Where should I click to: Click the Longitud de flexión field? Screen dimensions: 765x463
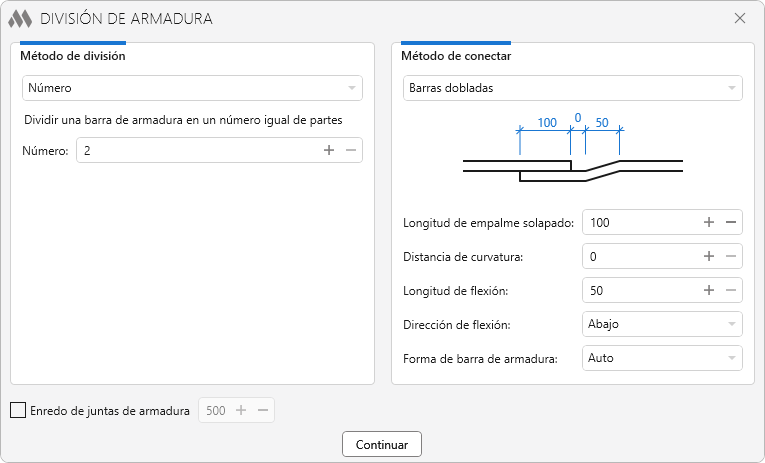pos(642,290)
